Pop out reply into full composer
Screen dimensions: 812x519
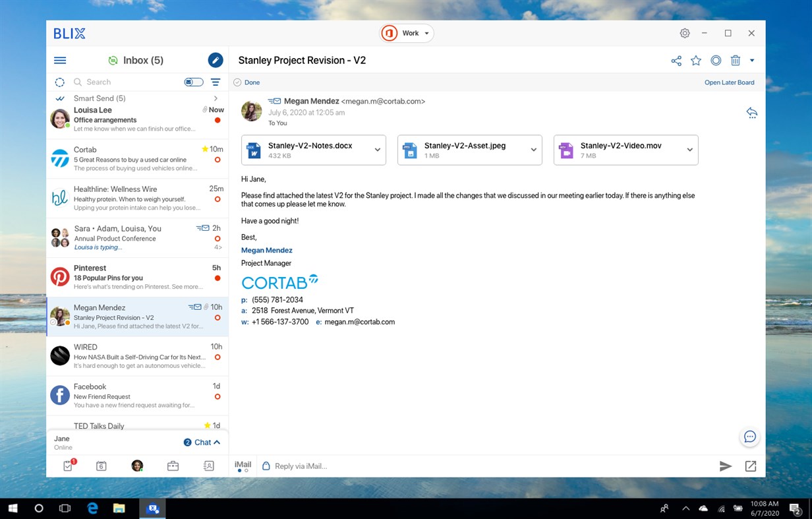pos(751,466)
